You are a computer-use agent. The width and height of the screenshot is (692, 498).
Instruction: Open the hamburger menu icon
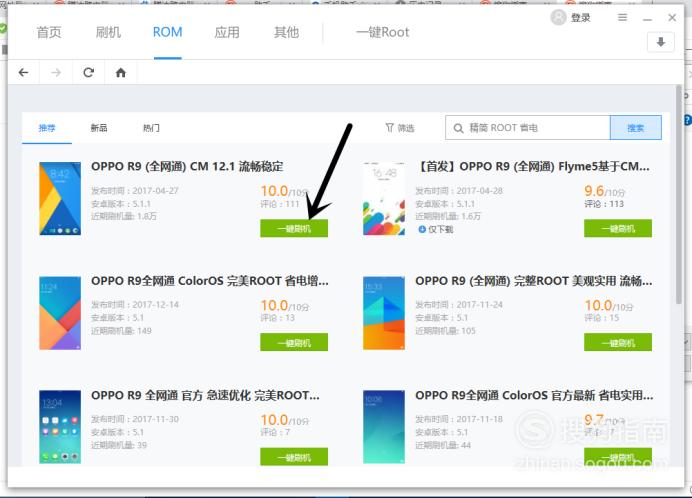[x=622, y=17]
